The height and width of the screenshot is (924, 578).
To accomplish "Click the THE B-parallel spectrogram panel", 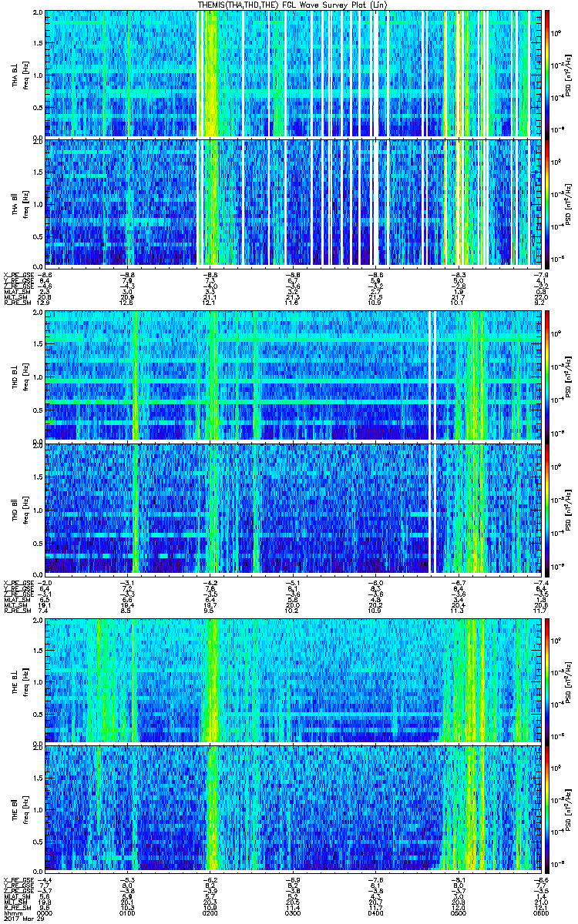I will tap(293, 808).
